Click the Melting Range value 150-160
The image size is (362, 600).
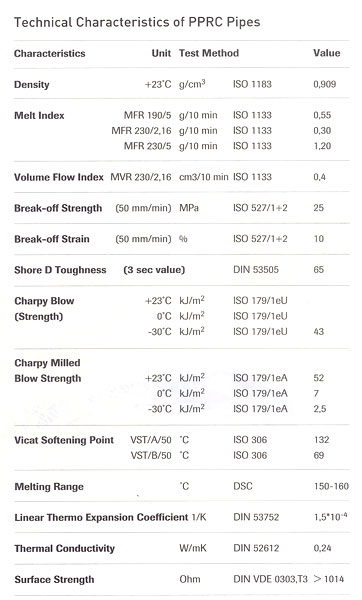[x=331, y=486]
